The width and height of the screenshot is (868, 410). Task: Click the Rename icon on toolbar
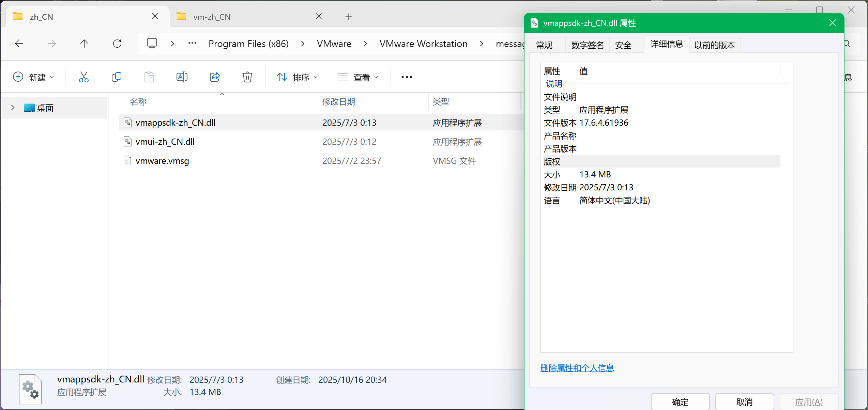tap(182, 77)
